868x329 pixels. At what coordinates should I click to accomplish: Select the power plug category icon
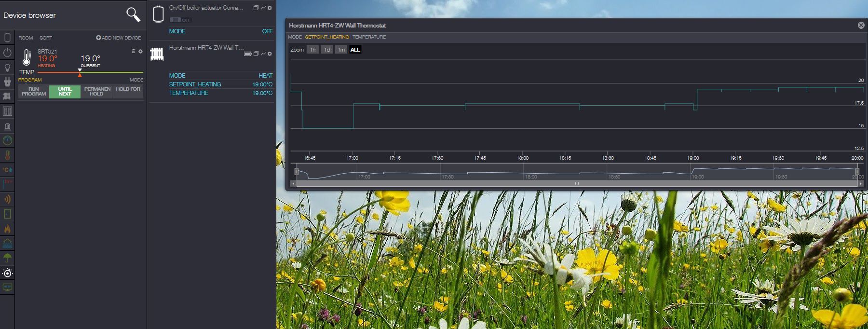tap(7, 82)
